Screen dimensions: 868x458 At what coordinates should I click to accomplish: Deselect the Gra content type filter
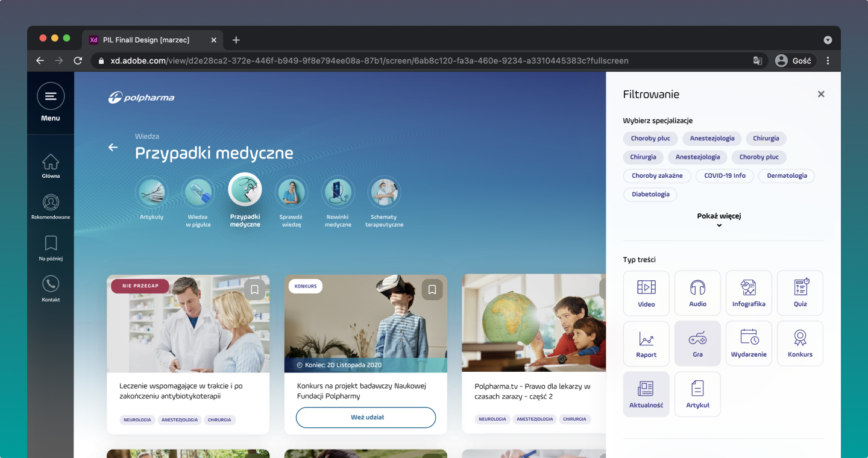697,343
